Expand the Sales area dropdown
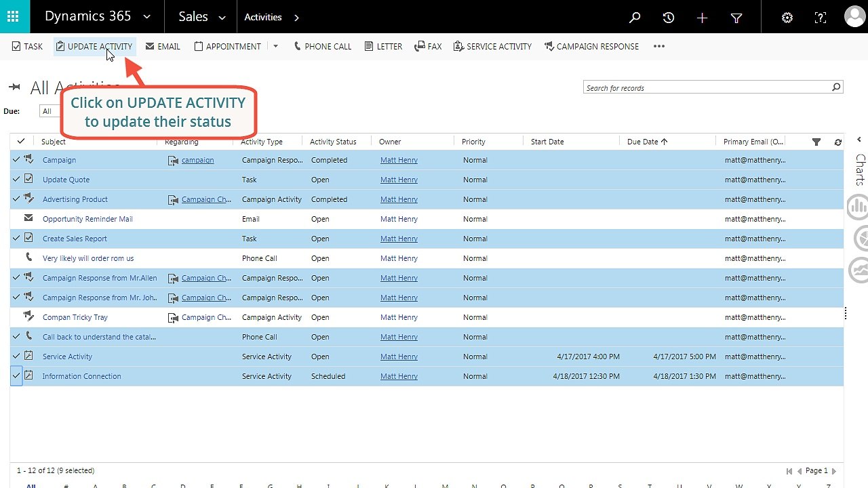The height and width of the screenshot is (488, 868). click(222, 18)
